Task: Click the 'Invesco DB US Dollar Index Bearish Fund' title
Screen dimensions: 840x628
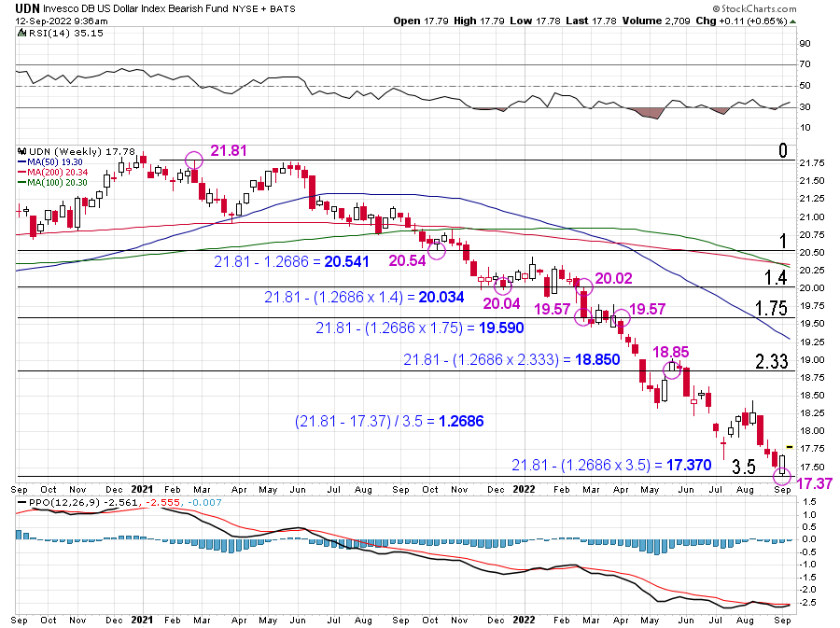Action: click(135, 8)
